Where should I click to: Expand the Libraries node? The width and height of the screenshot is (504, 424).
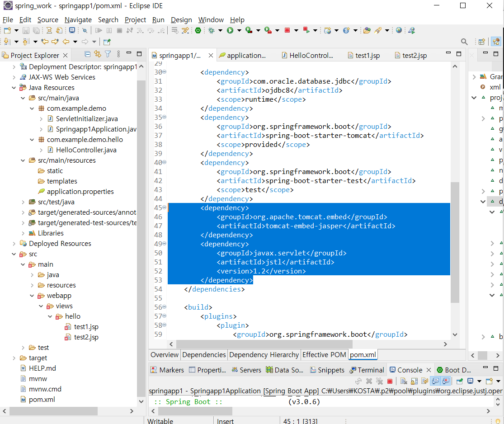point(23,233)
